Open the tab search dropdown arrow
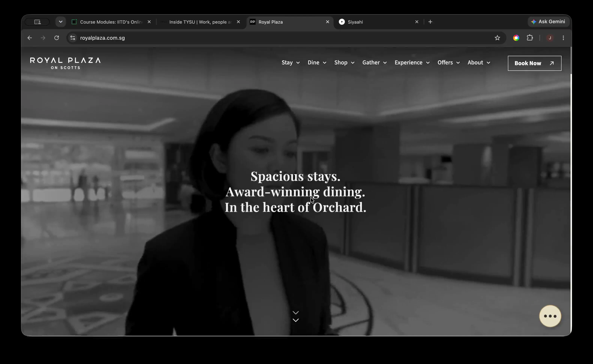This screenshot has width=593, height=364. coord(61,22)
